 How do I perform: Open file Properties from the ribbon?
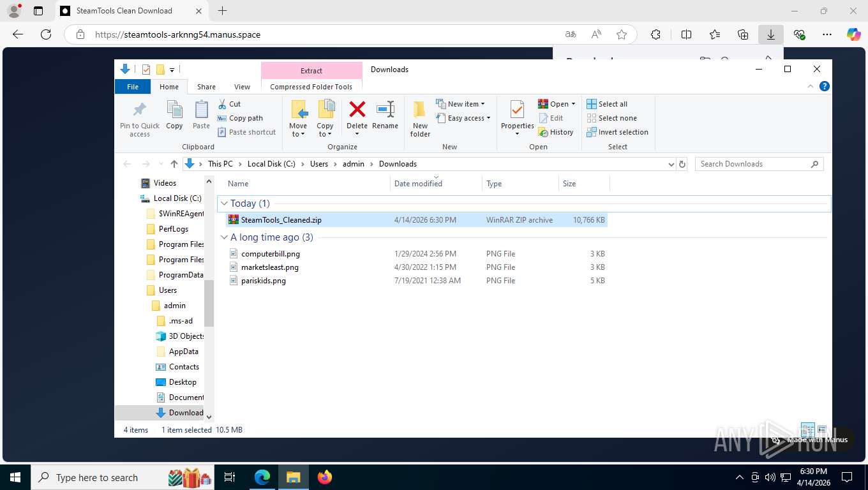pos(517,119)
